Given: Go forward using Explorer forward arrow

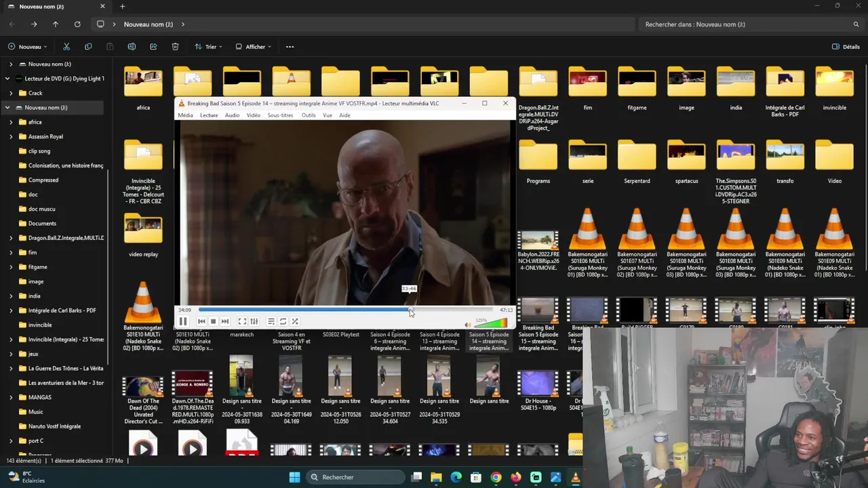Looking at the screenshot, I should pos(34,24).
